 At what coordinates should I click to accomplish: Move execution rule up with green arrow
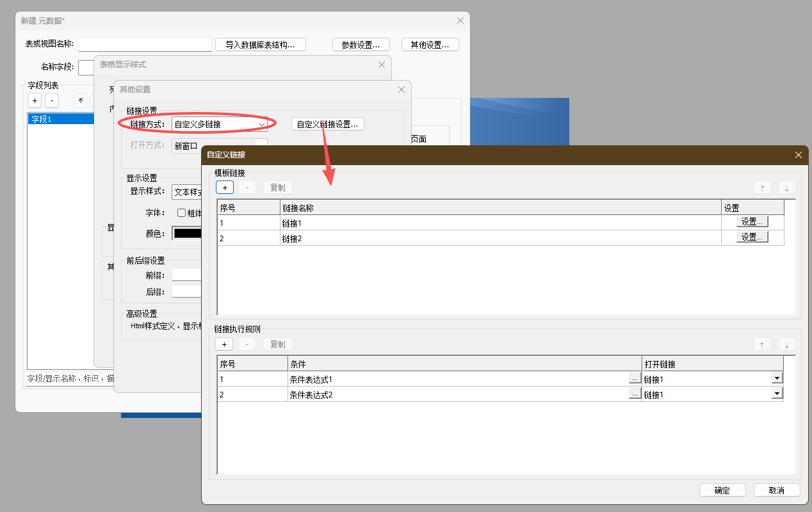coord(762,344)
